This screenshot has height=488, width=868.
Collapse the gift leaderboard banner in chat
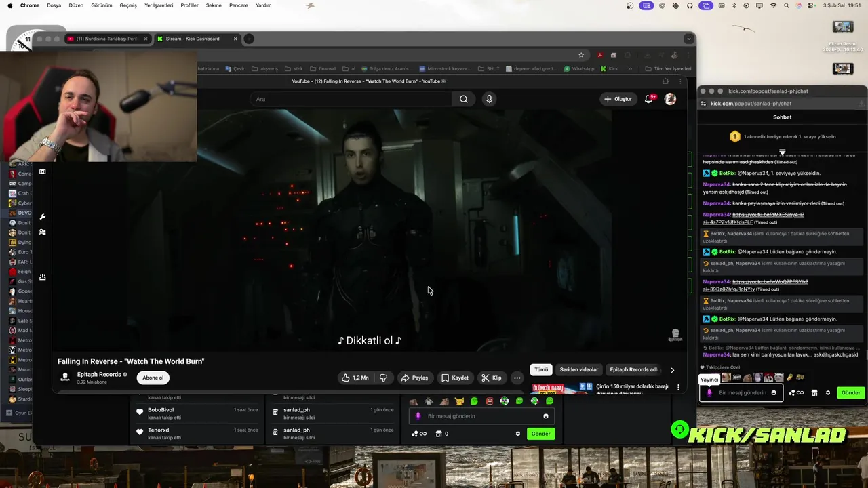point(782,152)
